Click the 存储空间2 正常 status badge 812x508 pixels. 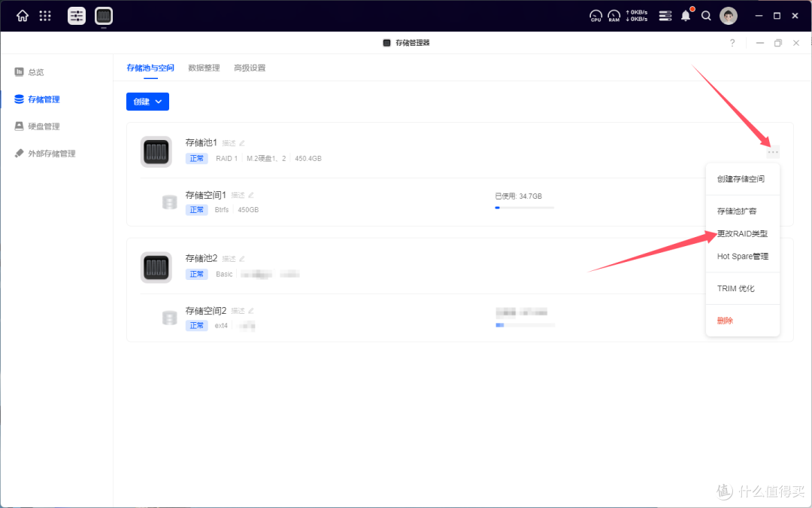197,325
